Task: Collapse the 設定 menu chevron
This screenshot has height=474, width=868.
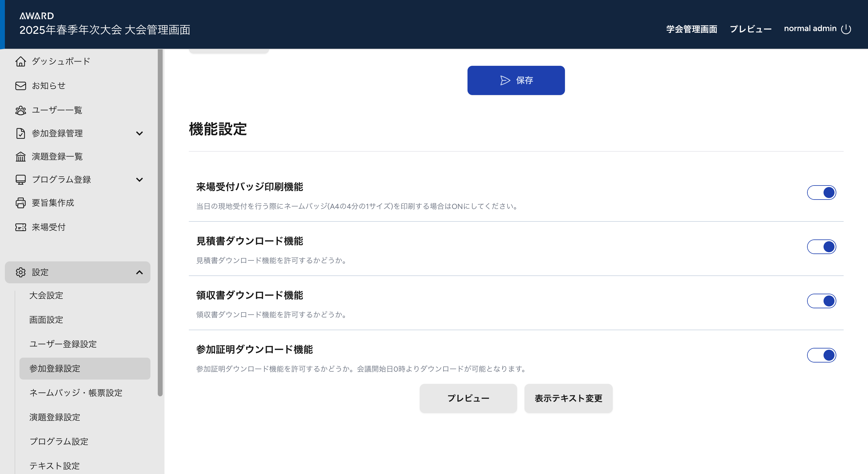Action: click(139, 272)
